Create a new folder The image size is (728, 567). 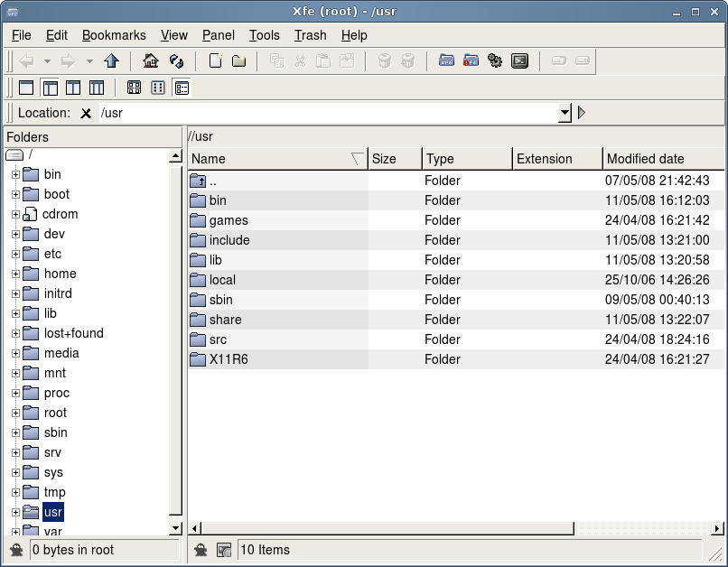239,60
